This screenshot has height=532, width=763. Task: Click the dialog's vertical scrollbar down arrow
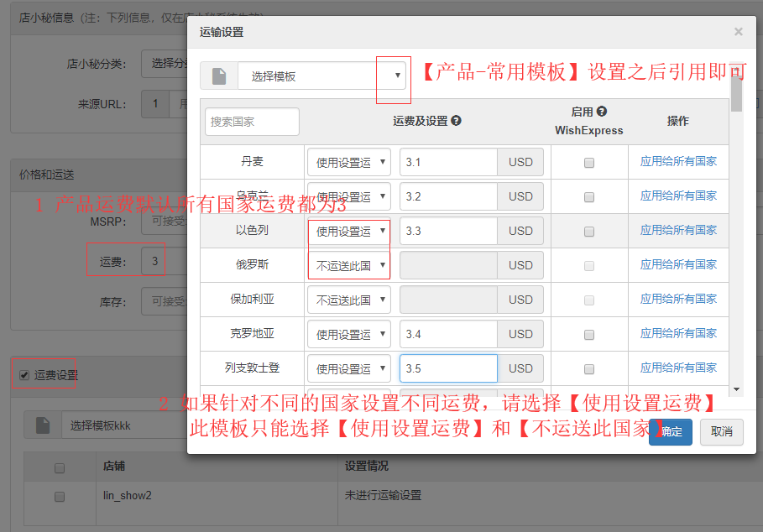(x=736, y=389)
